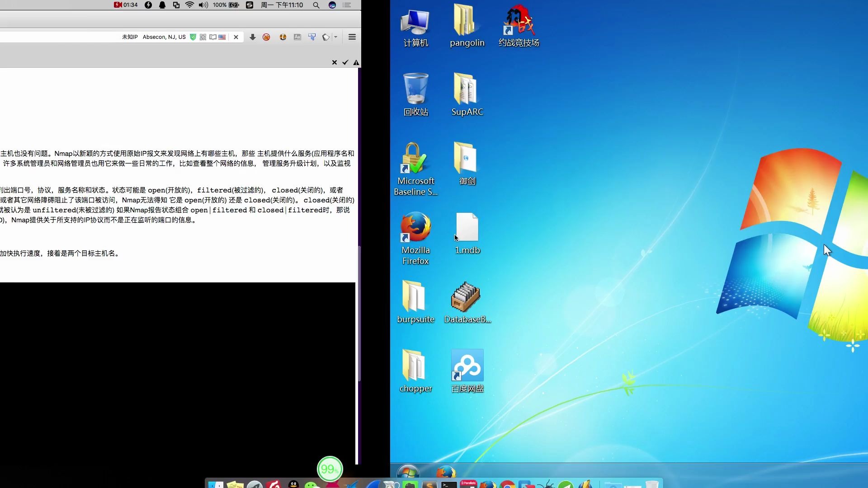Expand the dropdown arrow beside the tag icon
The height and width of the screenshot is (488, 868).
coord(335,37)
